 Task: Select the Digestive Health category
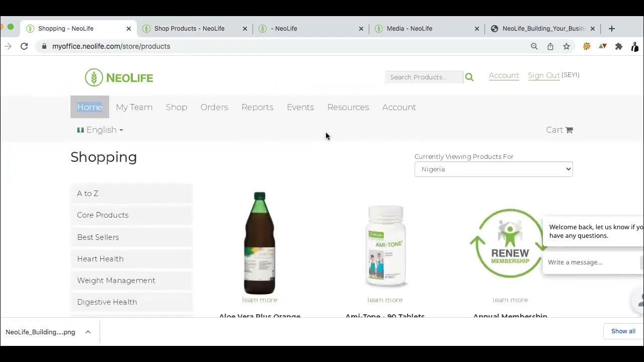pos(132,302)
